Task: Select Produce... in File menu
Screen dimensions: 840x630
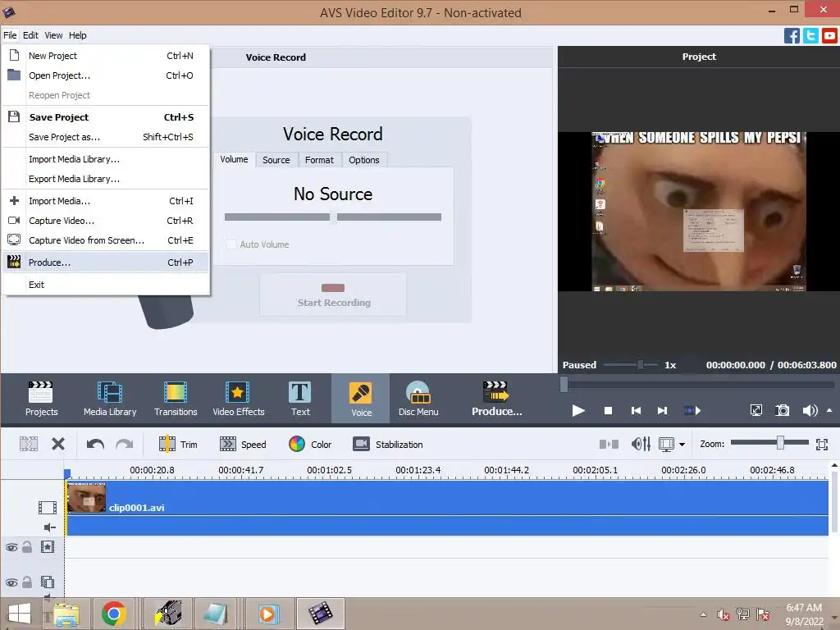Action: tap(106, 262)
